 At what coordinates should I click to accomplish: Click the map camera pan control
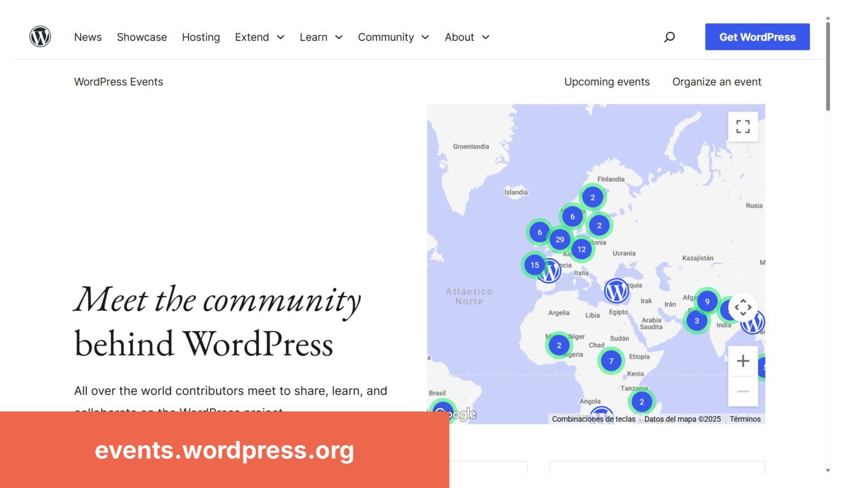point(743,308)
